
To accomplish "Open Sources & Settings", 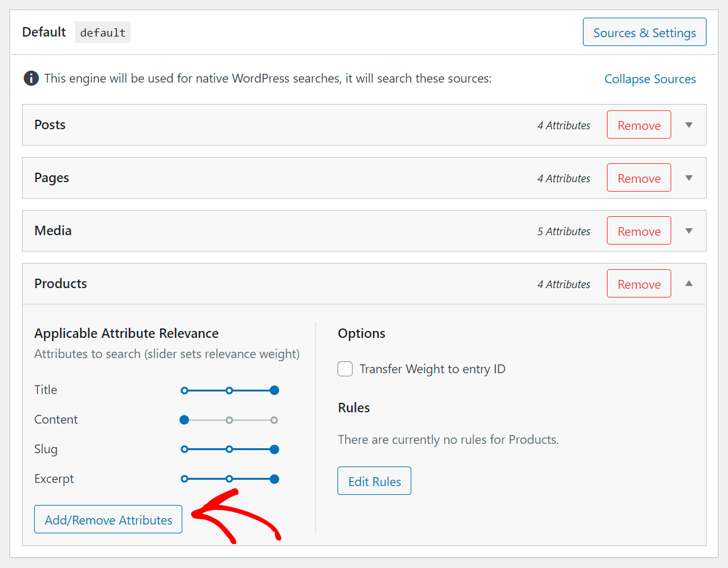I will click(x=644, y=32).
